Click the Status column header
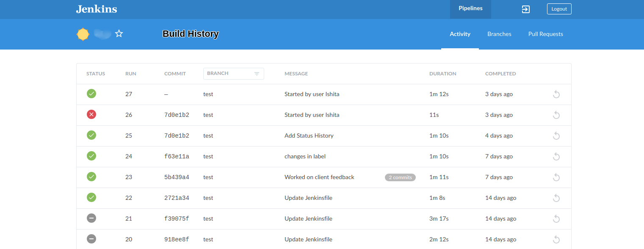This screenshot has width=644, height=249. coord(96,74)
